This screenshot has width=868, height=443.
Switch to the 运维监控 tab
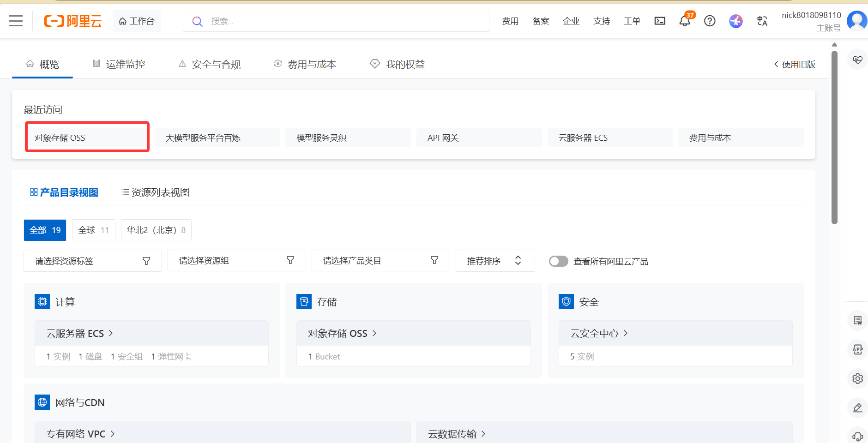tap(125, 64)
